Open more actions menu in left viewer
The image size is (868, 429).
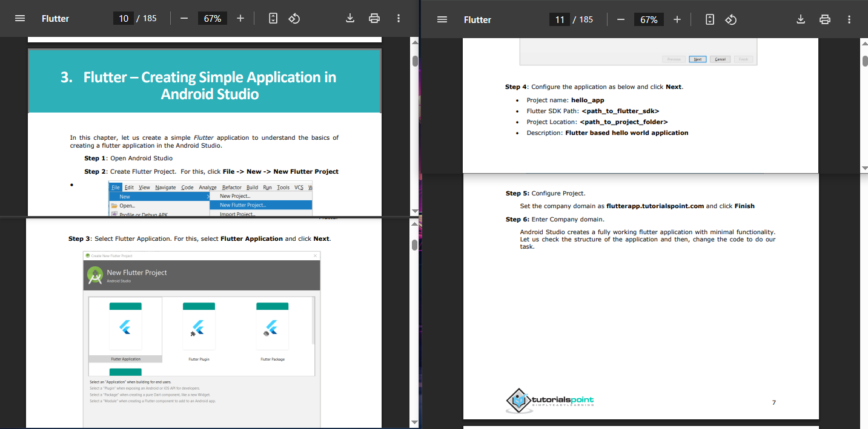point(399,18)
